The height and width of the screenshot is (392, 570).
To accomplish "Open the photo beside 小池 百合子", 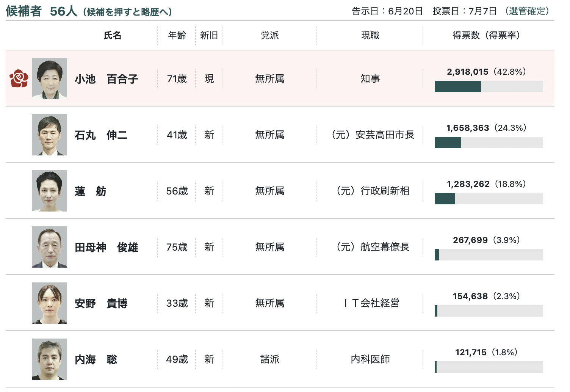I will tap(50, 78).
